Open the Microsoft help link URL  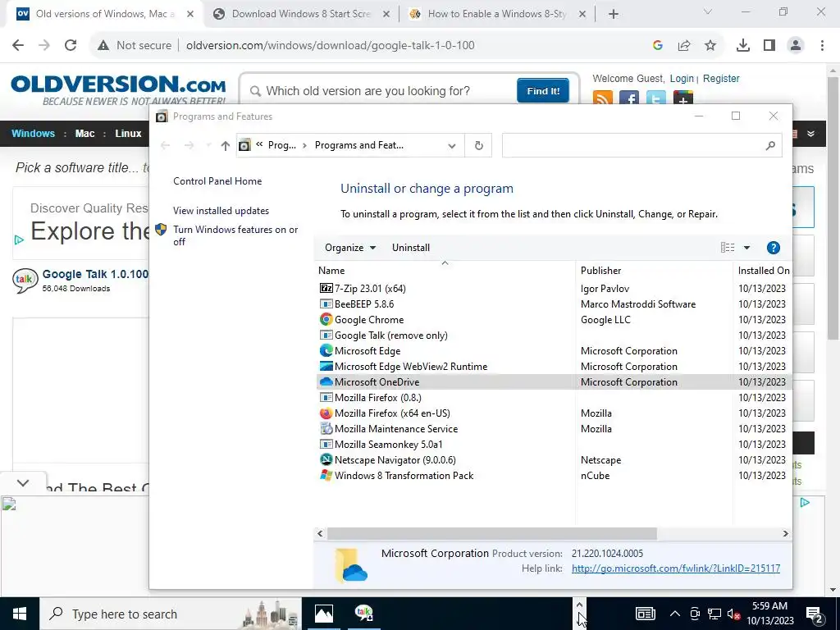676,568
